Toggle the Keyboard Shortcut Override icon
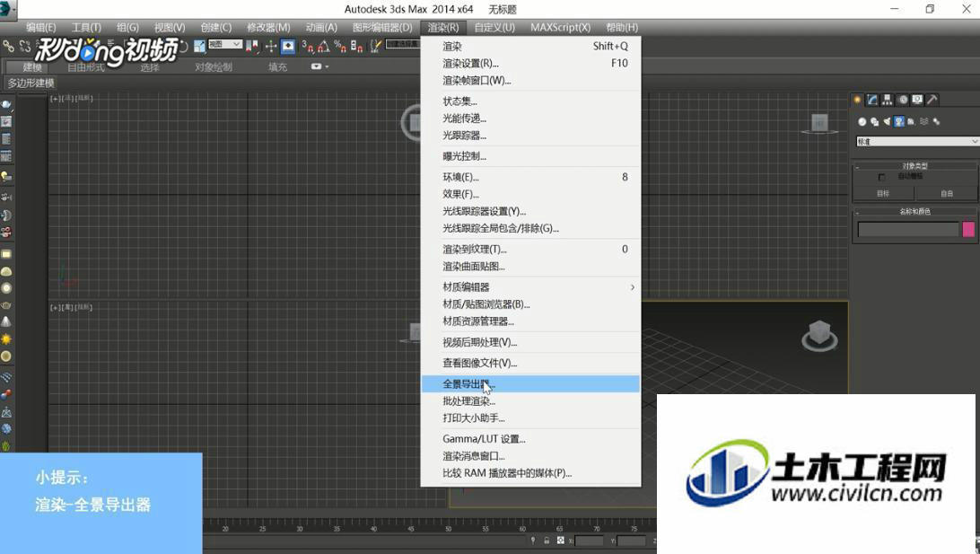Screen dimensions: 980x554 click(288, 46)
